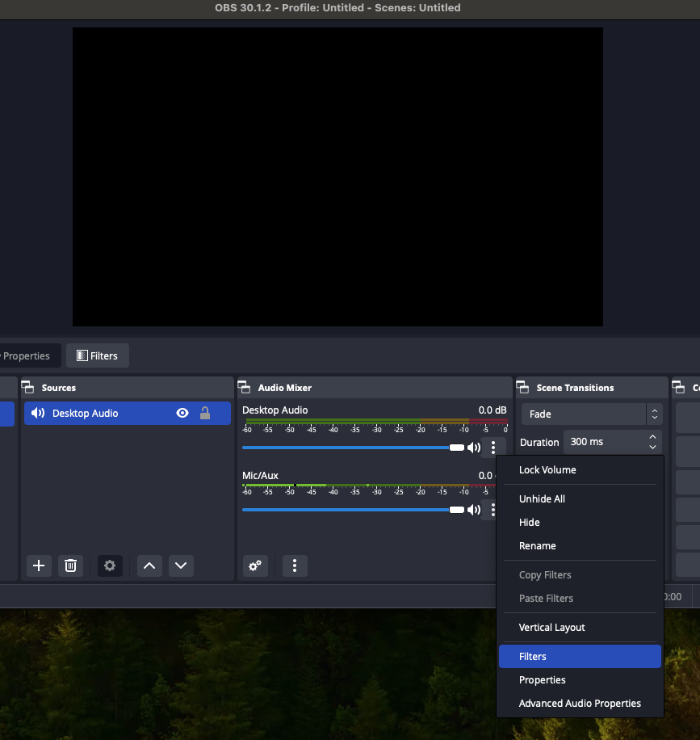Viewport: 700px width, 740px height.
Task: Decrease Duration using the down stepper arrow
Action: click(x=652, y=446)
